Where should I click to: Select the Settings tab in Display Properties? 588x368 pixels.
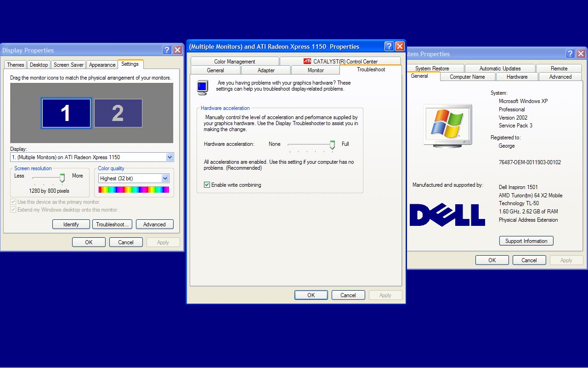click(x=130, y=64)
